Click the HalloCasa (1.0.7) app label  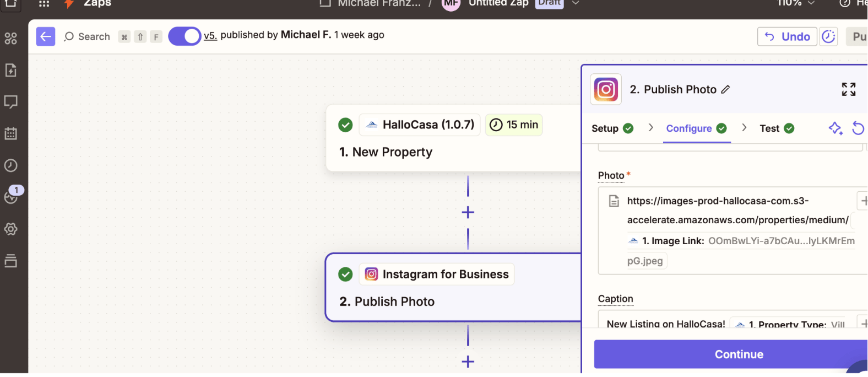coord(420,125)
